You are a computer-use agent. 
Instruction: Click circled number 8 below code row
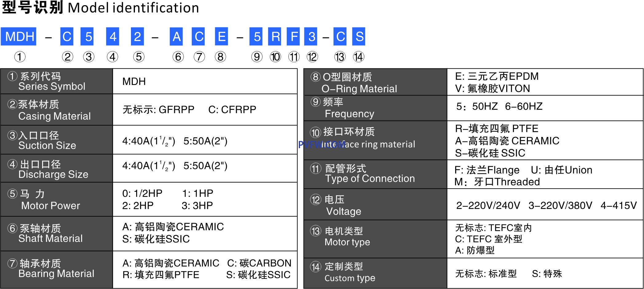220,57
